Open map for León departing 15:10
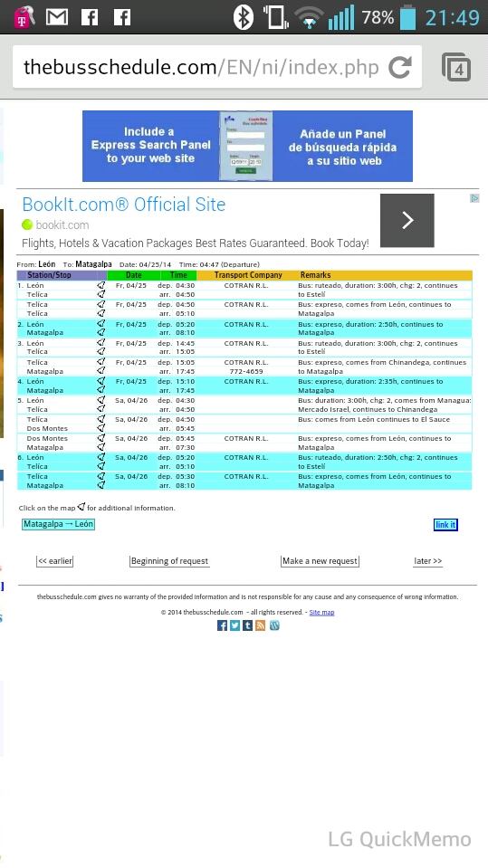The height and width of the screenshot is (868, 488). 100,381
